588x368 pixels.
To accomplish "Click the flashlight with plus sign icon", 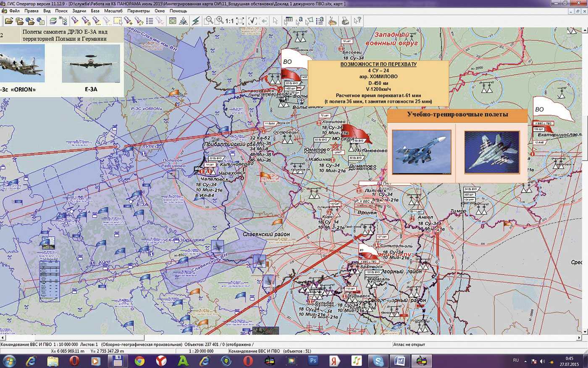I will tap(129, 21).
